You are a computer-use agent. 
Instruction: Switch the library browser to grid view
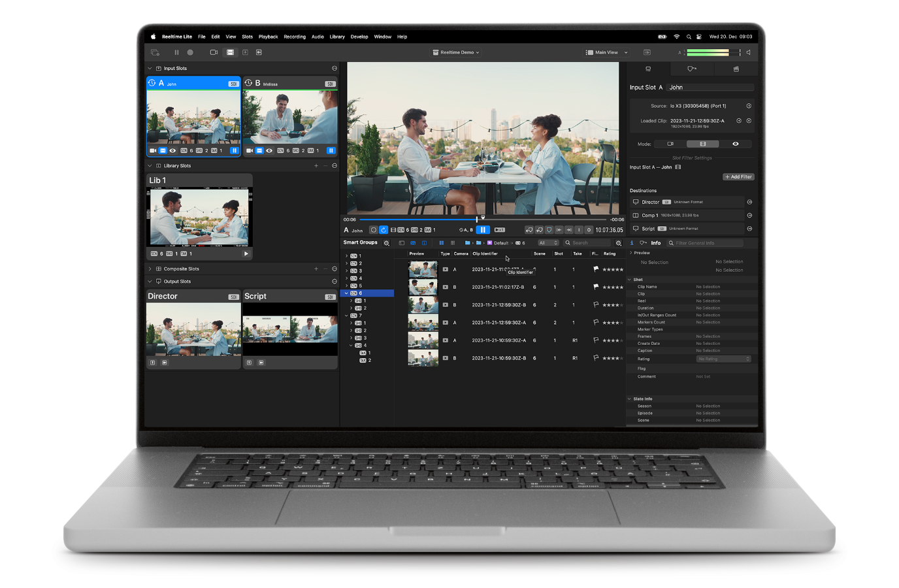[453, 243]
